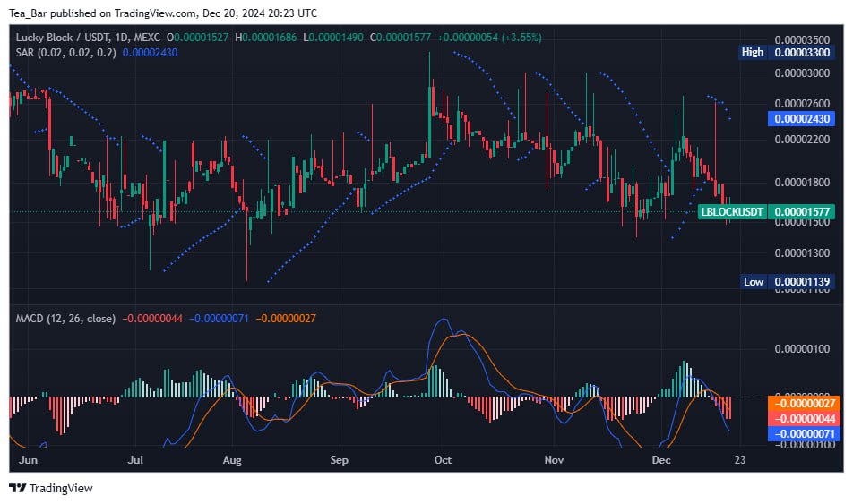Select the MACD (12, 26, close) indicator label

tap(65, 319)
